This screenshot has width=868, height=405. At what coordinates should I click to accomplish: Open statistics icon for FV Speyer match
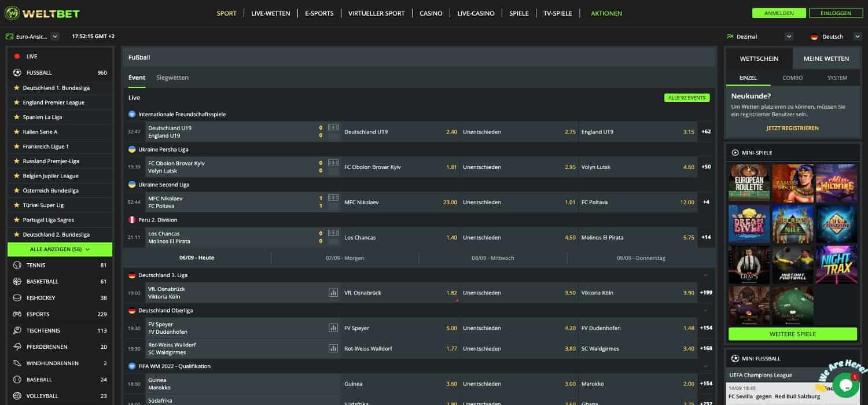coord(333,328)
